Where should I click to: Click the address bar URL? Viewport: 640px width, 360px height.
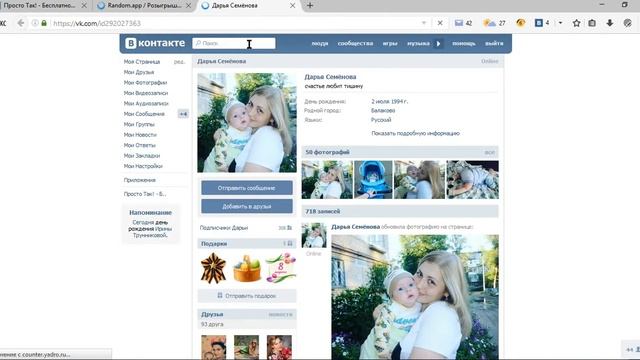(97, 24)
